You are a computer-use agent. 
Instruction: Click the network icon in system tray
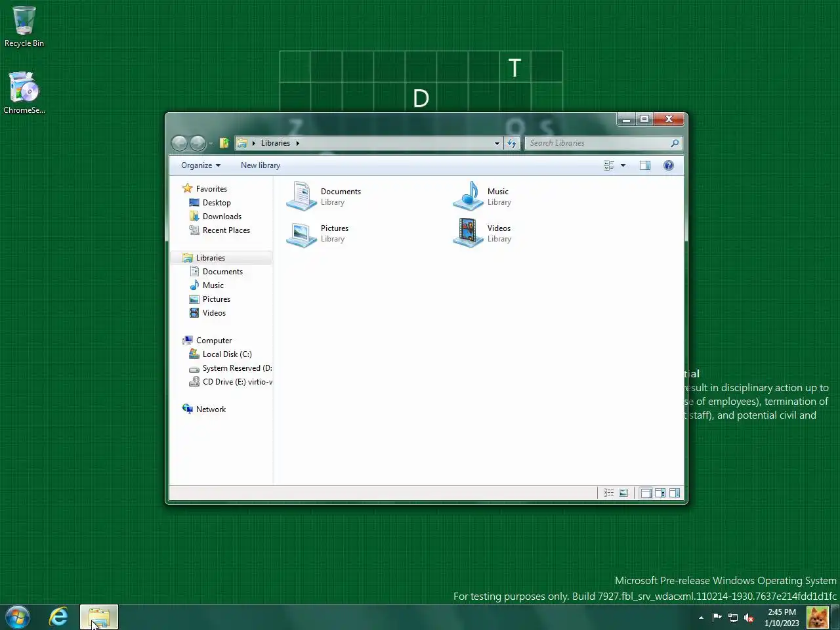pos(733,617)
